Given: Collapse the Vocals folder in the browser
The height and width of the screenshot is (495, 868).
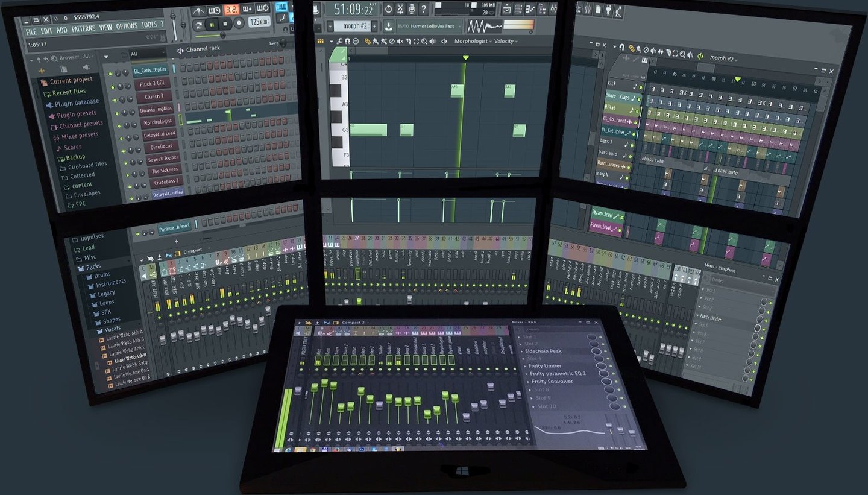Looking at the screenshot, I should tap(108, 329).
